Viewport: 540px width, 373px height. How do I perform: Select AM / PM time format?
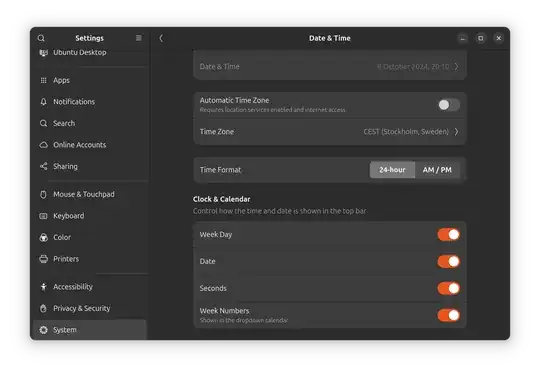[437, 170]
